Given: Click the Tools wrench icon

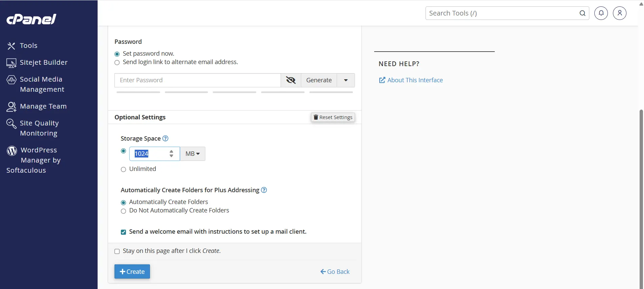Looking at the screenshot, I should point(11,46).
